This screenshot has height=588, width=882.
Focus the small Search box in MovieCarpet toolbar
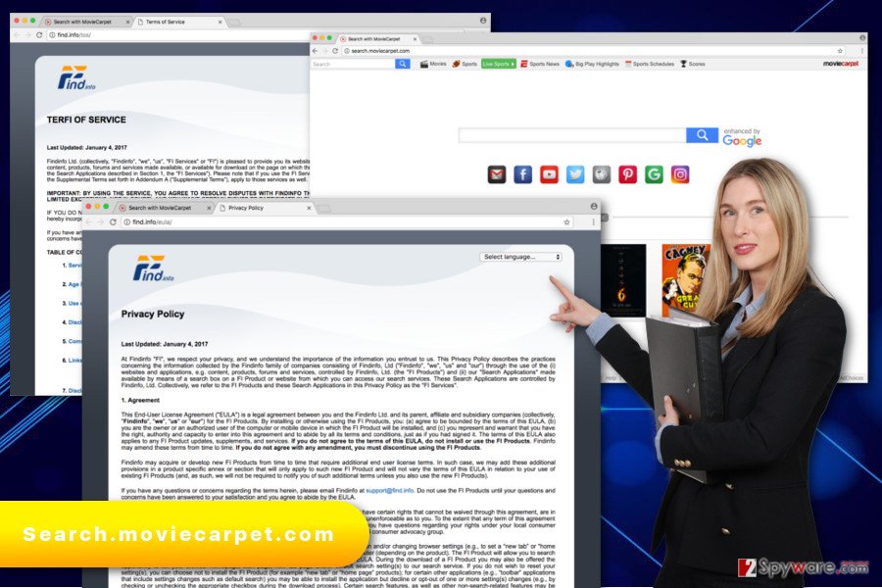click(x=353, y=64)
